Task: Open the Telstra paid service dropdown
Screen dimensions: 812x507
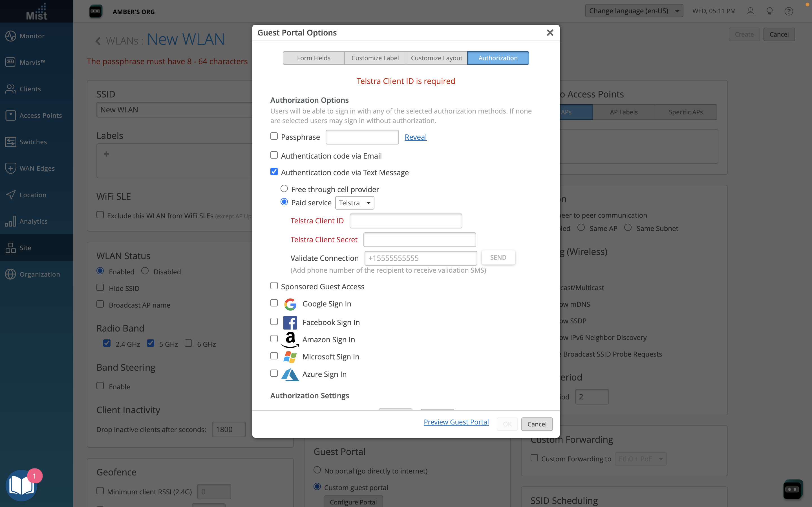Action: coord(354,203)
